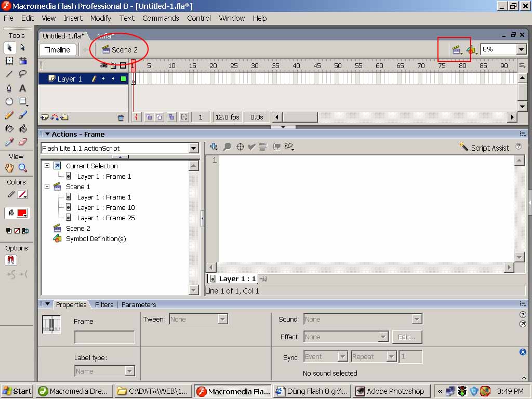Click the Debug Options icon
Image resolution: width=532 pixels, height=399 pixels.
289,147
